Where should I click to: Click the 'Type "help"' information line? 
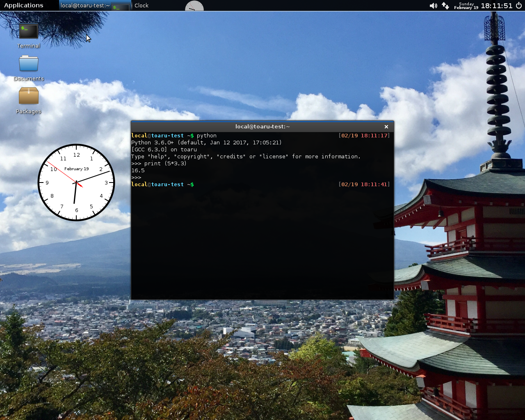pyautogui.click(x=246, y=157)
